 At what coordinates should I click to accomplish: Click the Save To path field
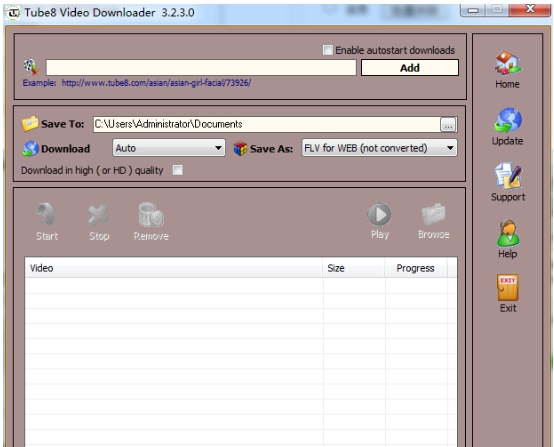(x=267, y=124)
